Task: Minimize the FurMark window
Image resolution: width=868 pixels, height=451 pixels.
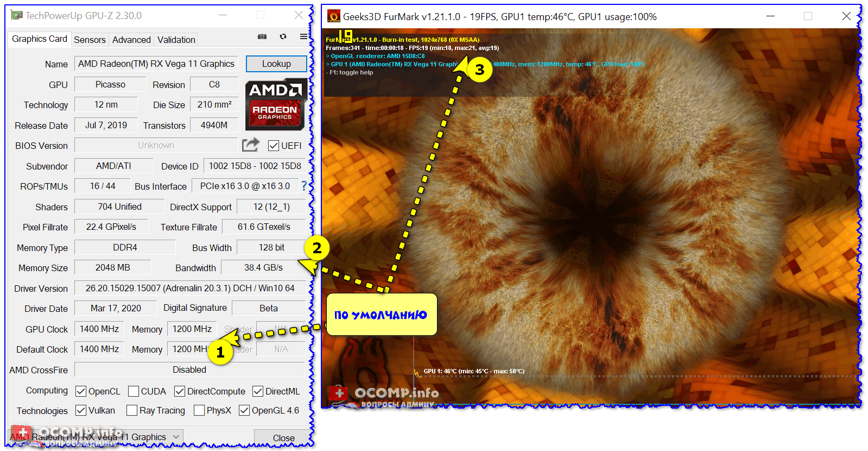Action: pyautogui.click(x=770, y=16)
